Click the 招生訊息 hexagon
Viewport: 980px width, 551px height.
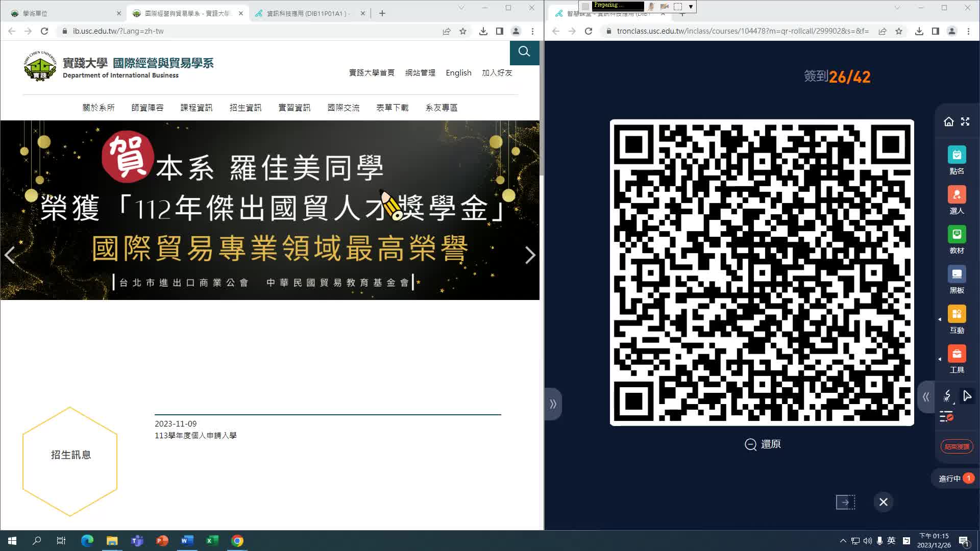pos(70,461)
